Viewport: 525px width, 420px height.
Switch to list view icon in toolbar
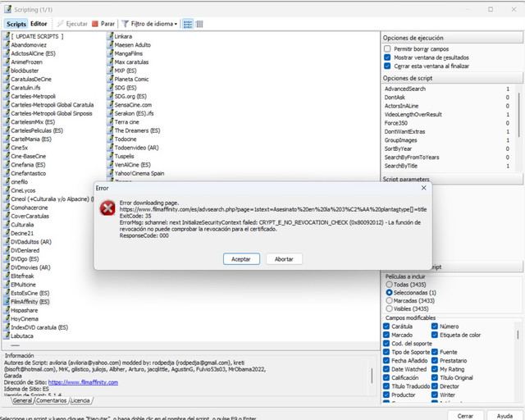click(188, 24)
